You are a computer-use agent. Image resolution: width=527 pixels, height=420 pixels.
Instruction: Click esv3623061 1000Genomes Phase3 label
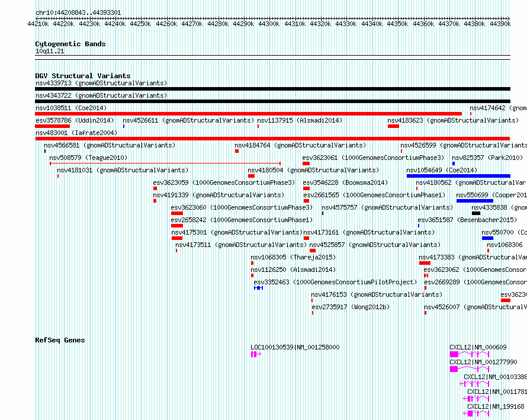[373, 158]
